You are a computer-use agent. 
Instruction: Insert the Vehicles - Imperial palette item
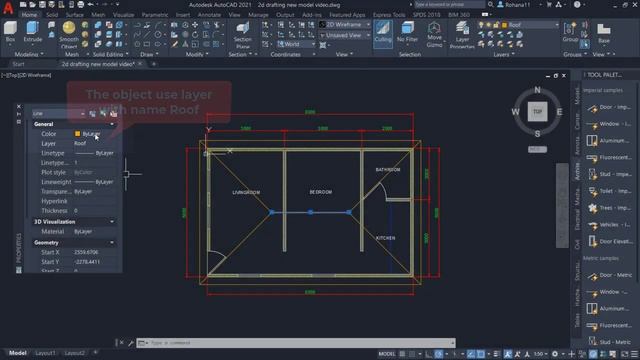pyautogui.click(x=609, y=224)
